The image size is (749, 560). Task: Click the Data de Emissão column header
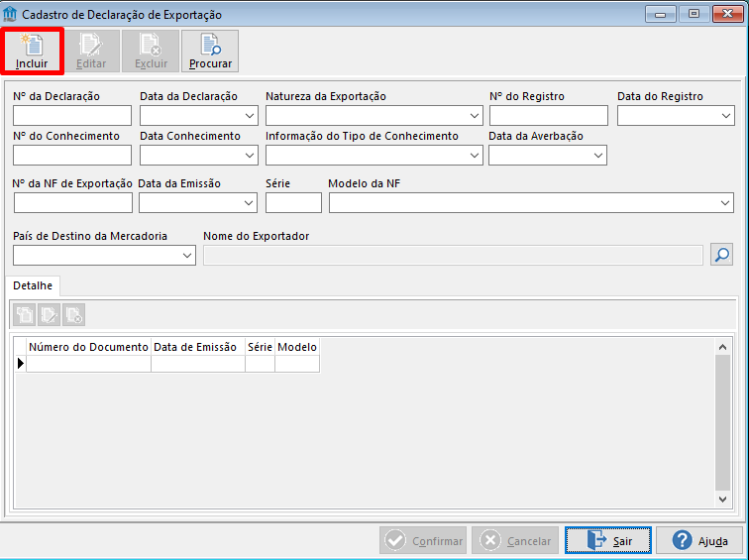point(198,347)
